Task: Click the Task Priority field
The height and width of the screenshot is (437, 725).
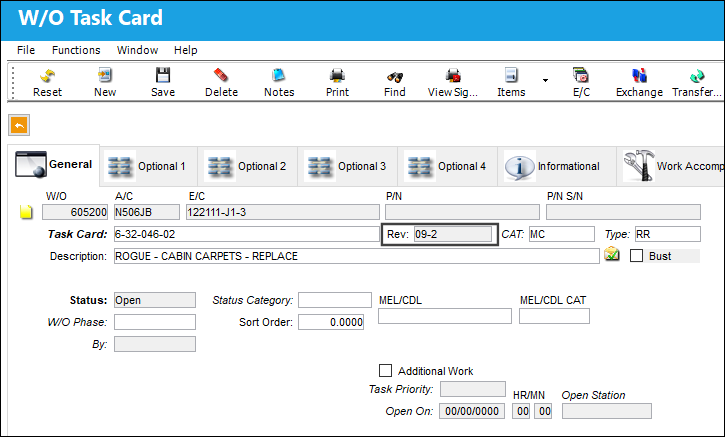Action: coord(473,389)
